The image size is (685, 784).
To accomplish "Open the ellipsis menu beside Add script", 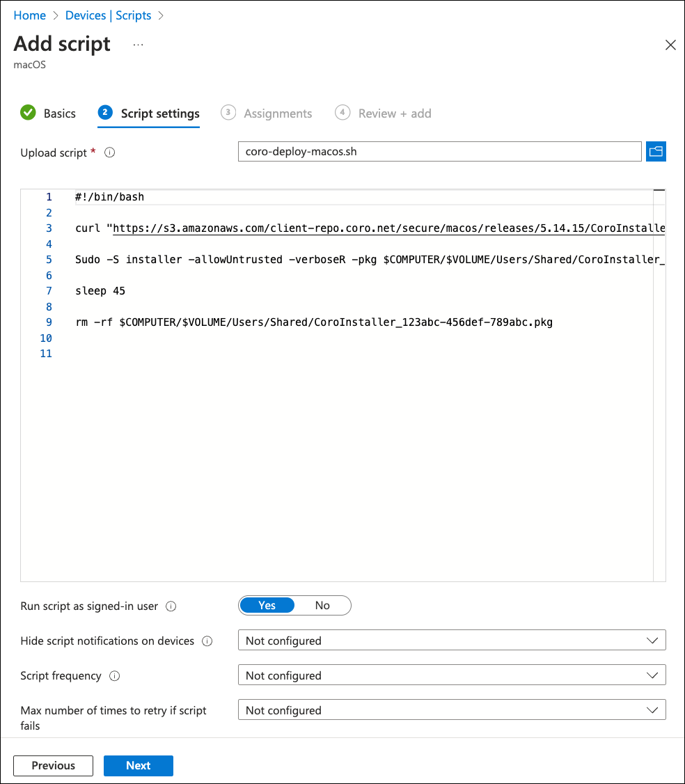I will [138, 45].
